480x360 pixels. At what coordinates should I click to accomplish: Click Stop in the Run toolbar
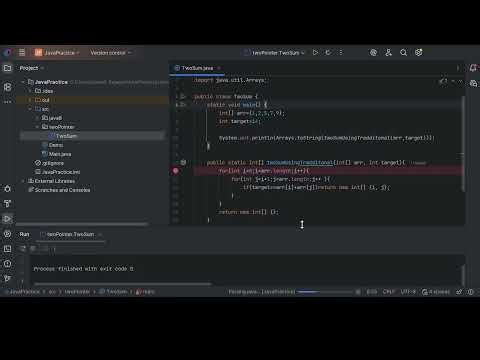[x=33, y=248]
